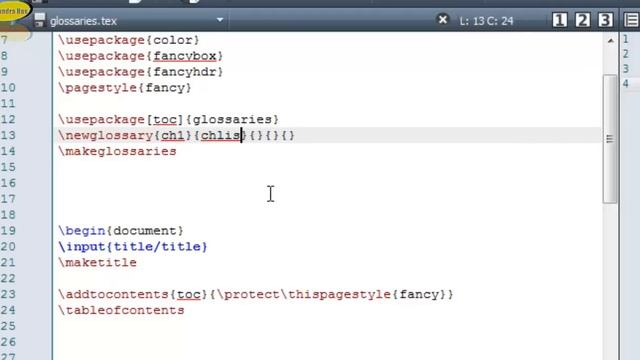Viewport: 640px width, 360px height.
Task: Close the current document with the X
Action: click(442, 19)
